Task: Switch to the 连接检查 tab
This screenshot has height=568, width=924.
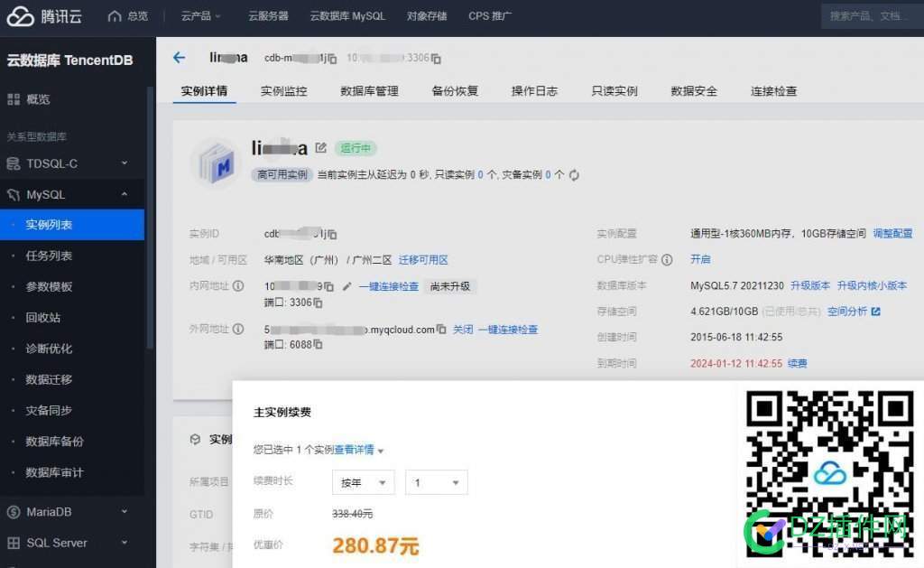Action: point(773,91)
